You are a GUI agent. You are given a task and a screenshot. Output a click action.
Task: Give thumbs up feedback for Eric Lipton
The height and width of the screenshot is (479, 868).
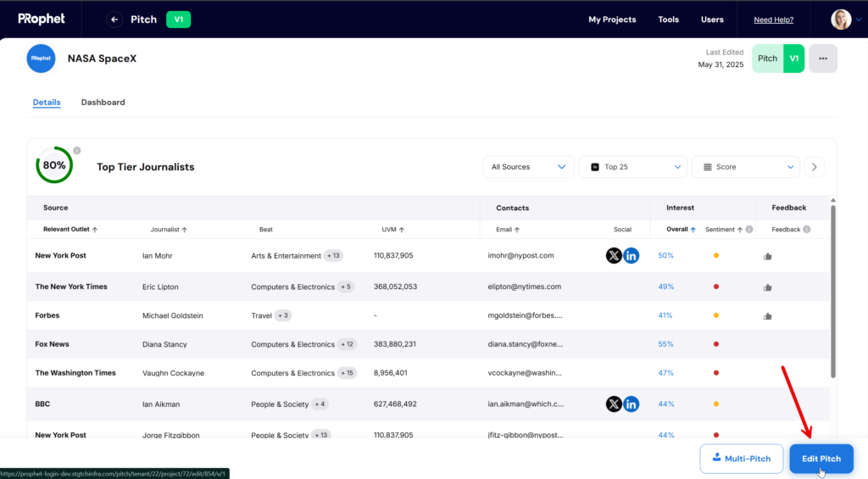pos(768,287)
